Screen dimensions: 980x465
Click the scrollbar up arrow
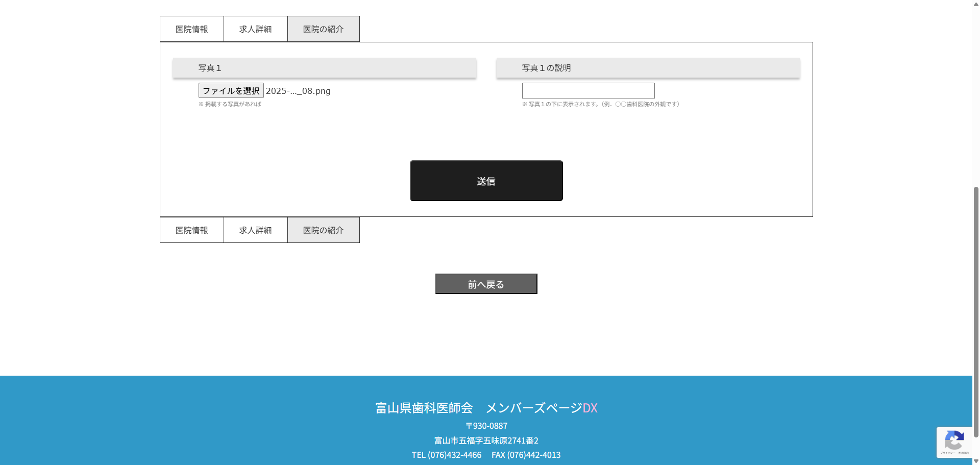976,4
